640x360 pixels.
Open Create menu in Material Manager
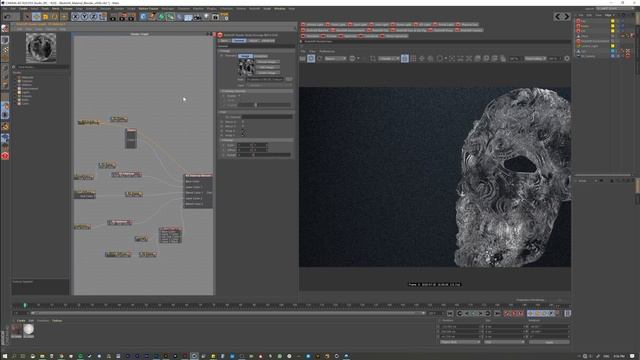coord(21,321)
